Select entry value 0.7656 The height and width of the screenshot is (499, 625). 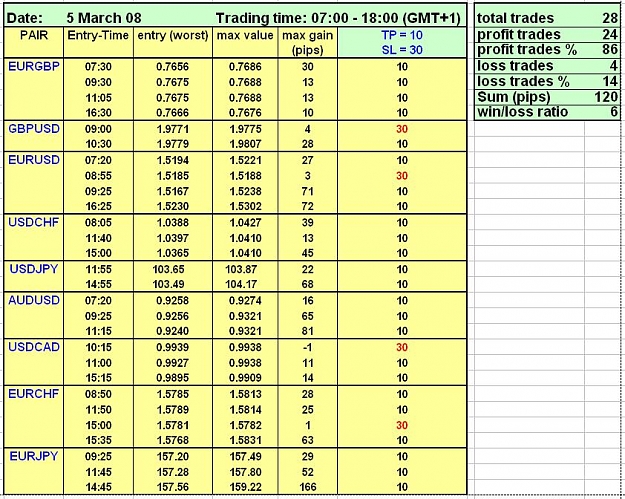[x=172, y=67]
